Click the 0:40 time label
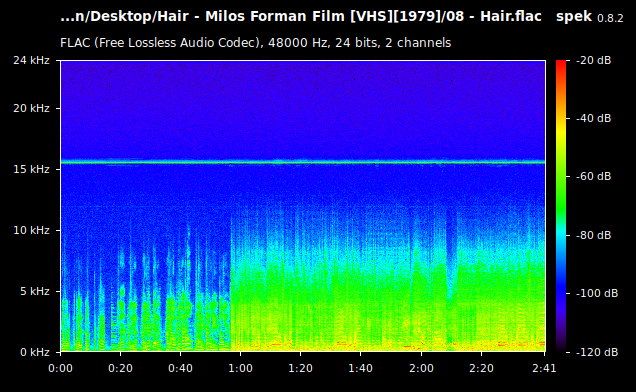Viewport: 636px width, 392px height. pos(180,368)
